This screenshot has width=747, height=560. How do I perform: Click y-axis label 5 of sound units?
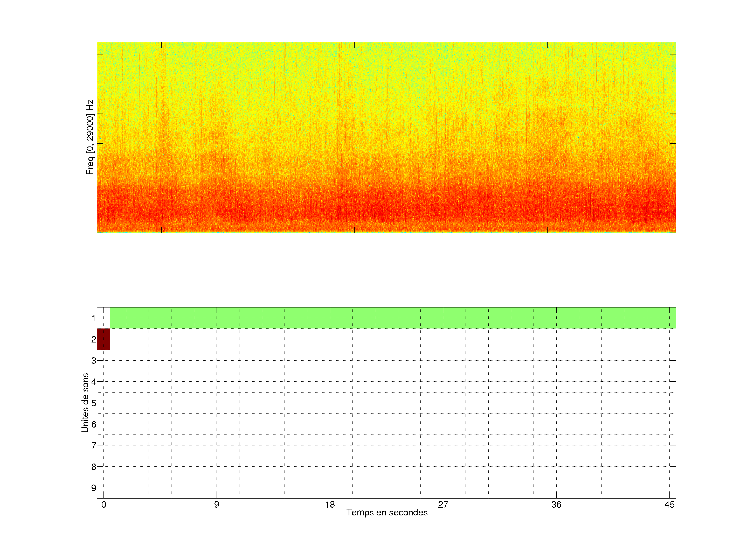(x=94, y=403)
